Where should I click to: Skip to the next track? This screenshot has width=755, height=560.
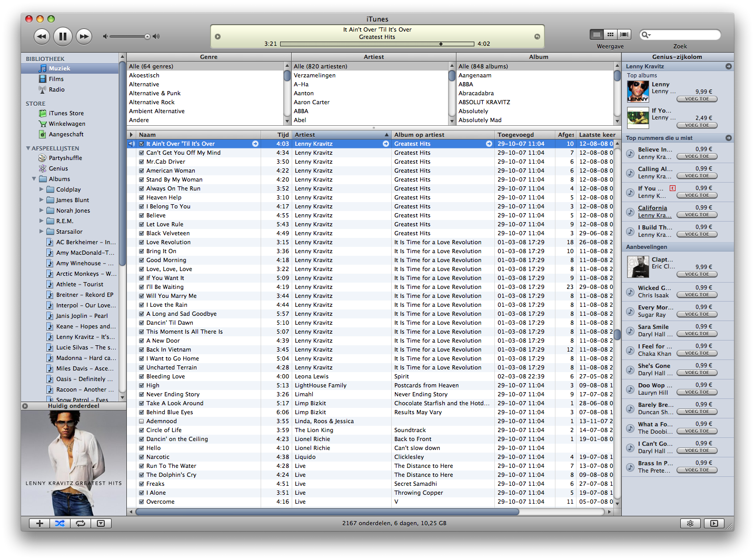(x=84, y=36)
